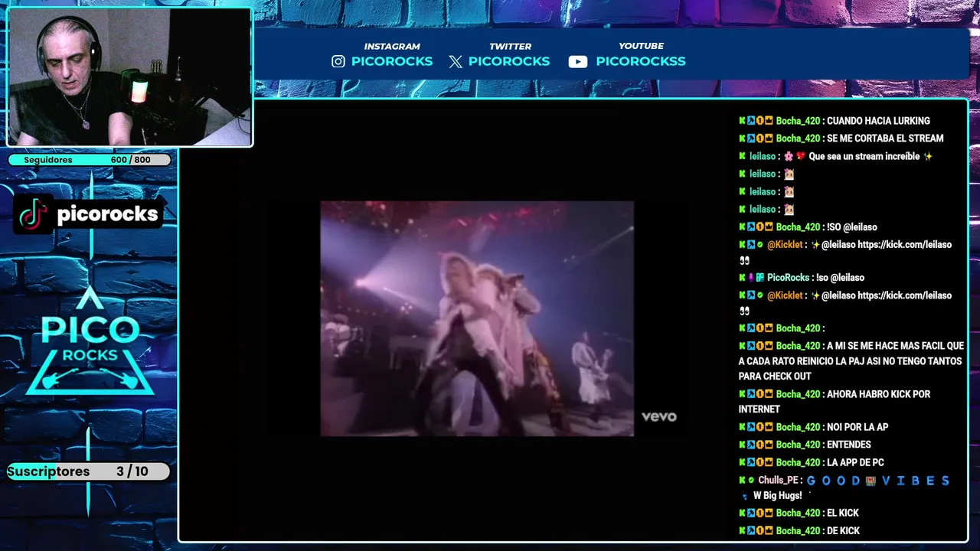Screen dimensions: 980x551
Task: Click the message NOI POR LA AP
Action: point(857,427)
